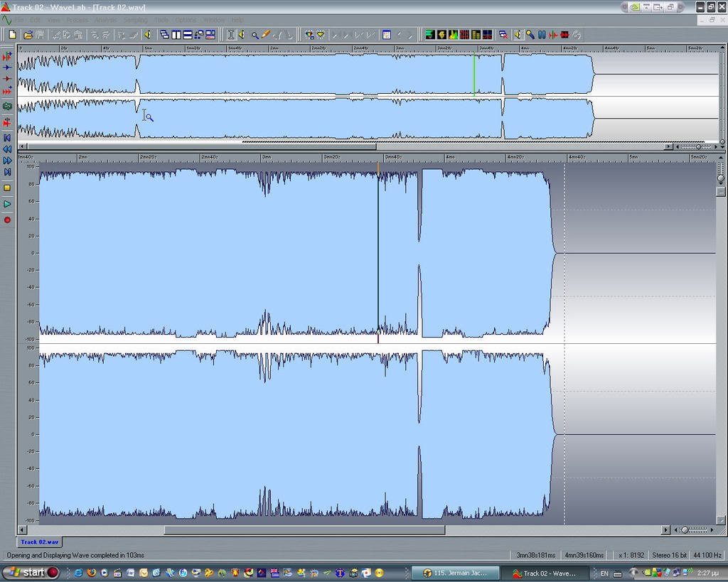Toggle the blue pause bars toolbar icon
The image size is (728, 582).
(542, 34)
